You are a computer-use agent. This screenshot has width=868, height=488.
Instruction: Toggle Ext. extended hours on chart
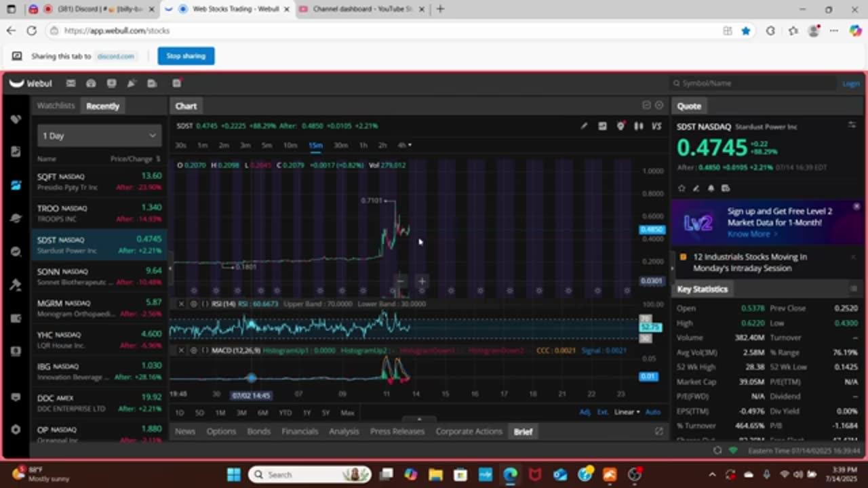(603, 412)
